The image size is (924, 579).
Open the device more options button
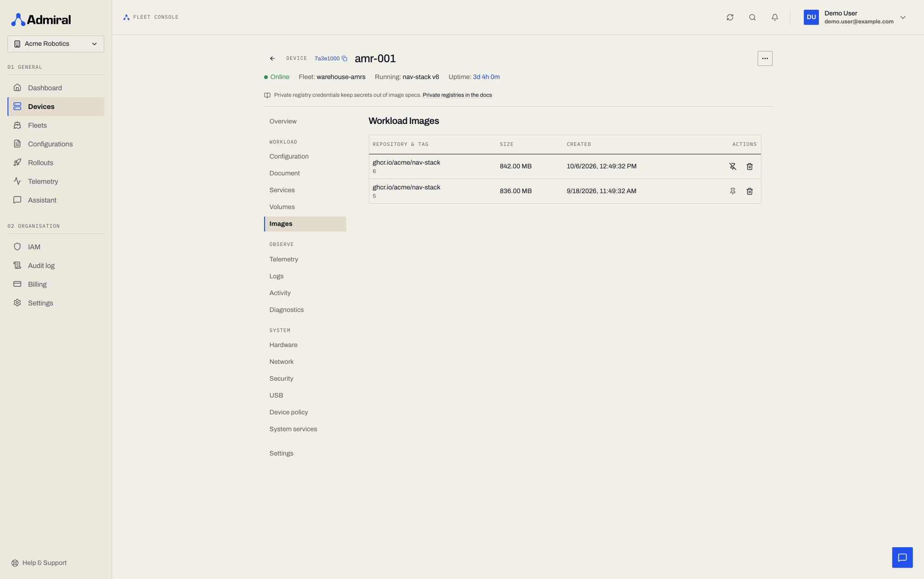[765, 58]
